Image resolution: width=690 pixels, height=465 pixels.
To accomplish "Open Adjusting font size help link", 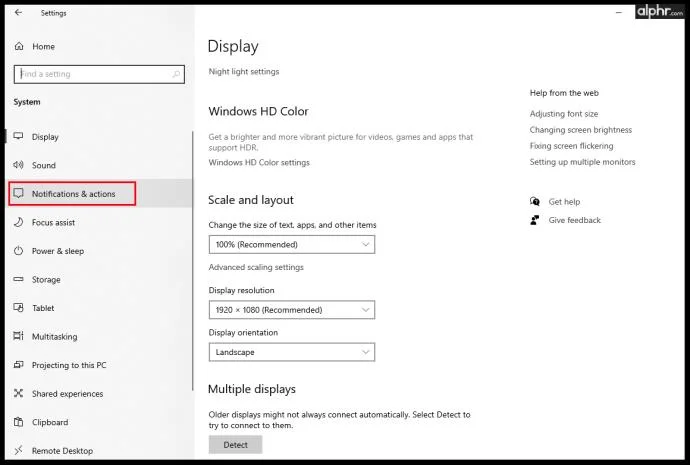I will point(564,114).
